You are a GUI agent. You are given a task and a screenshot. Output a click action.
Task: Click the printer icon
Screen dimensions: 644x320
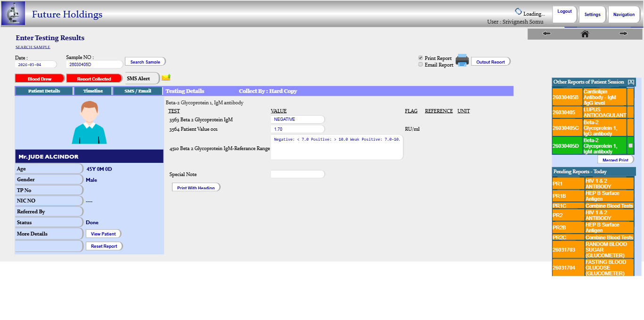pyautogui.click(x=462, y=60)
